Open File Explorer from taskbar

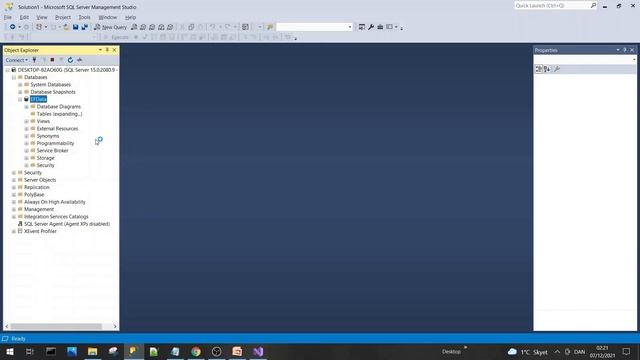pyautogui.click(x=93, y=351)
